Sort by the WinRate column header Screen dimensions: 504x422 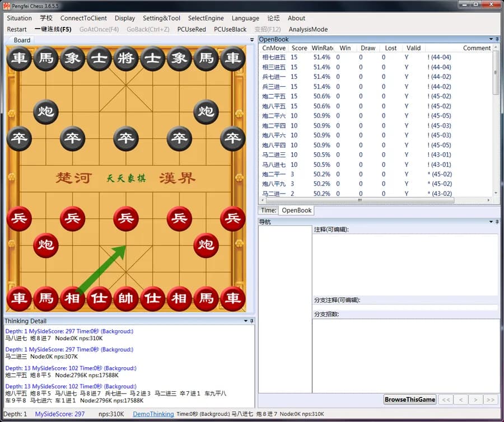(x=323, y=48)
